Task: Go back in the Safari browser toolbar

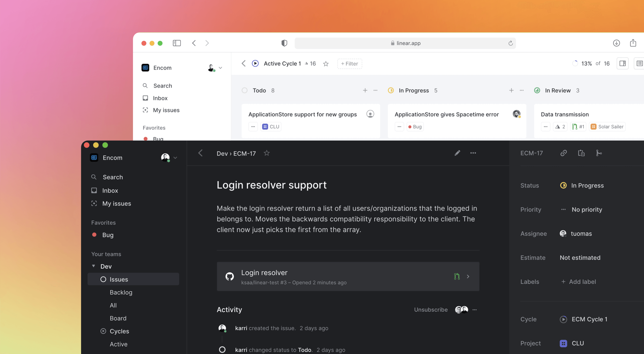Action: pyautogui.click(x=194, y=43)
